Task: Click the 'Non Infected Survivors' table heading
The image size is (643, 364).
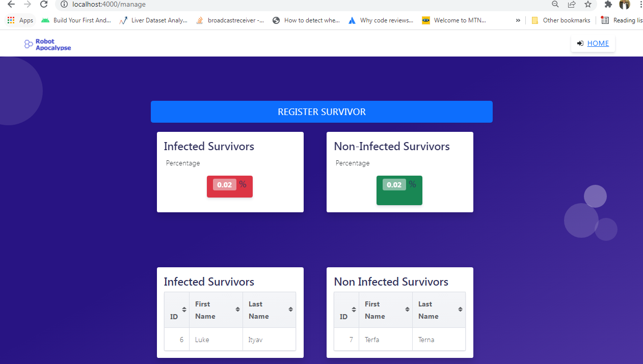Action: pyautogui.click(x=391, y=282)
